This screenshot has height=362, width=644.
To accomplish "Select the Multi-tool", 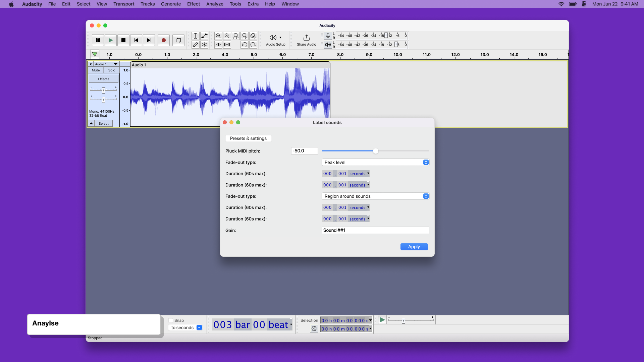I will [205, 44].
